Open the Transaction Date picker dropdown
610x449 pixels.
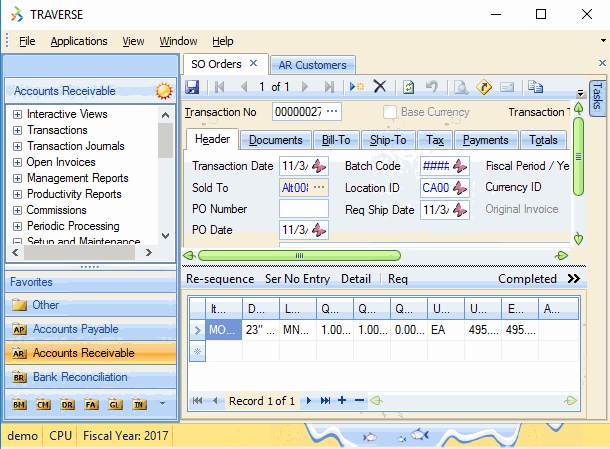[x=319, y=166]
